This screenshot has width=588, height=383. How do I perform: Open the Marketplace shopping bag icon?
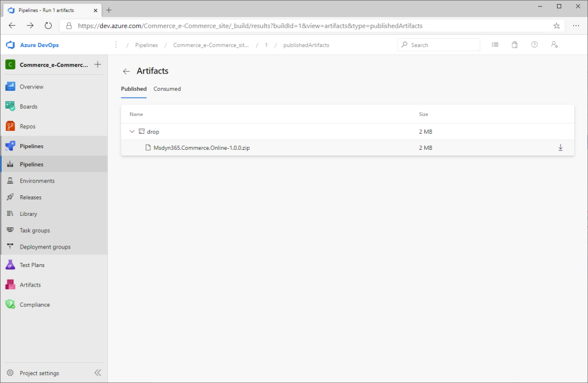pyautogui.click(x=514, y=44)
